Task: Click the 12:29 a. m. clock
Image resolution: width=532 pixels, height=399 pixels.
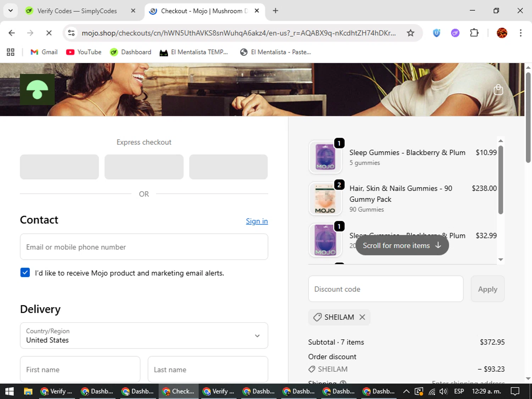Action: (487, 391)
